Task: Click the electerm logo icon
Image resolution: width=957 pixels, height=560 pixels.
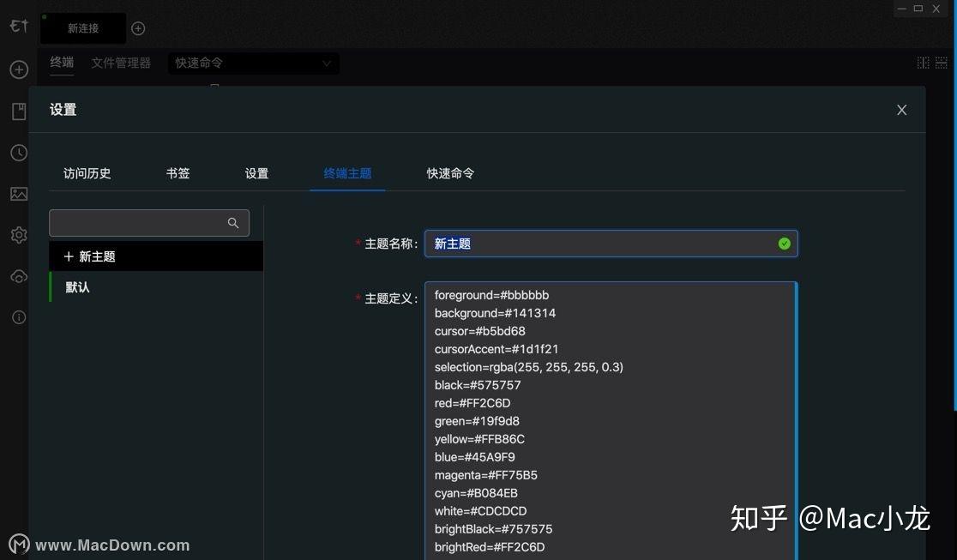Action: [x=19, y=27]
